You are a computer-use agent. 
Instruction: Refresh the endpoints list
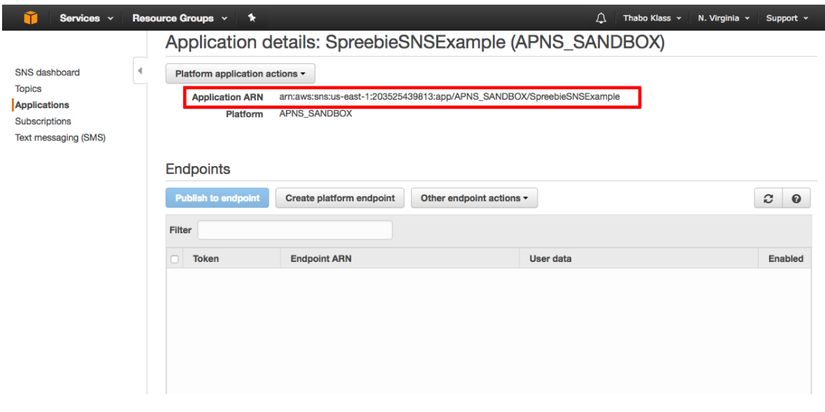coord(769,198)
